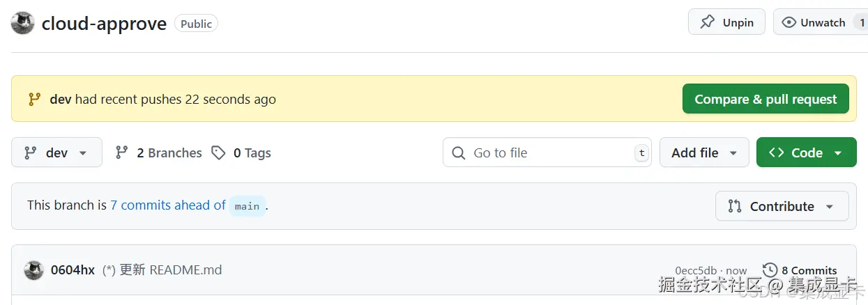Click the 0604hx commit author avatar
Viewport: 868px width, 305px height.
coord(34,270)
